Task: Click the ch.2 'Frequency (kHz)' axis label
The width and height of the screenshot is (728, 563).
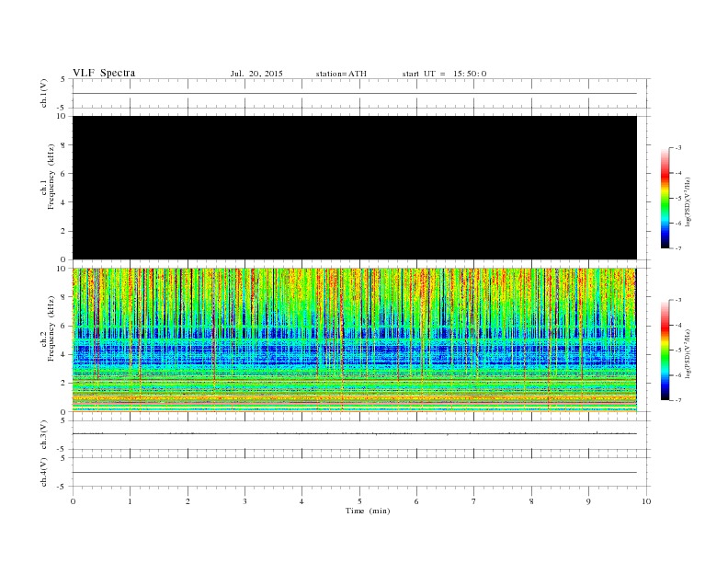Action: (51, 327)
